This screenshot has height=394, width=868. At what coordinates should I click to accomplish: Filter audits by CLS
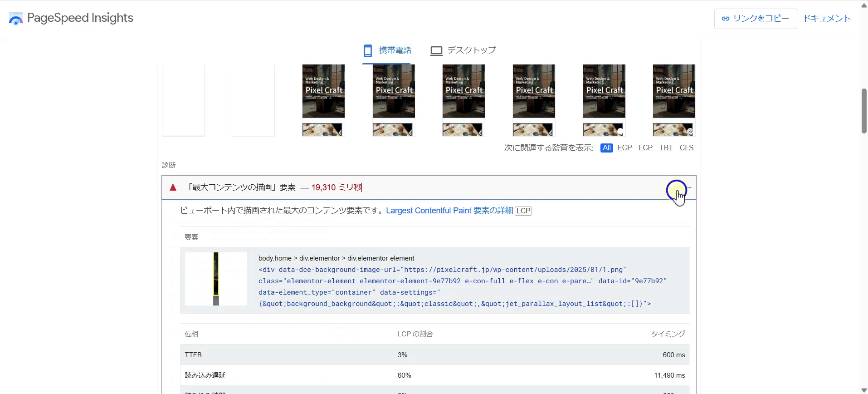pyautogui.click(x=686, y=148)
